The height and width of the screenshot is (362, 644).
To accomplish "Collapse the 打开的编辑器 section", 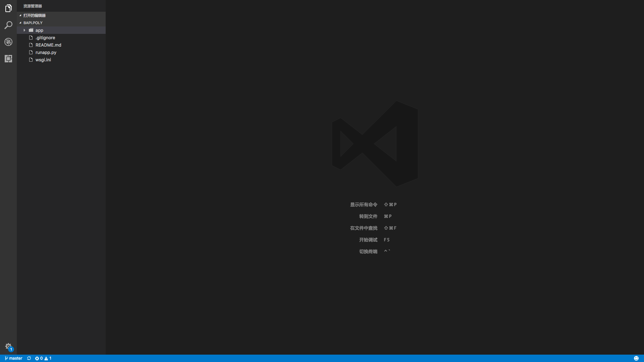I will tap(34, 15).
